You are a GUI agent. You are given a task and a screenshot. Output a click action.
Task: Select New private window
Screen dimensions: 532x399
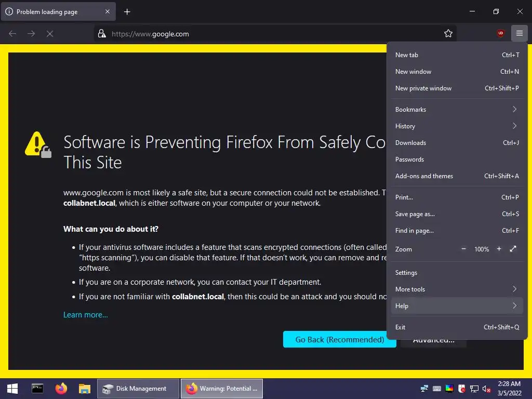point(457,88)
